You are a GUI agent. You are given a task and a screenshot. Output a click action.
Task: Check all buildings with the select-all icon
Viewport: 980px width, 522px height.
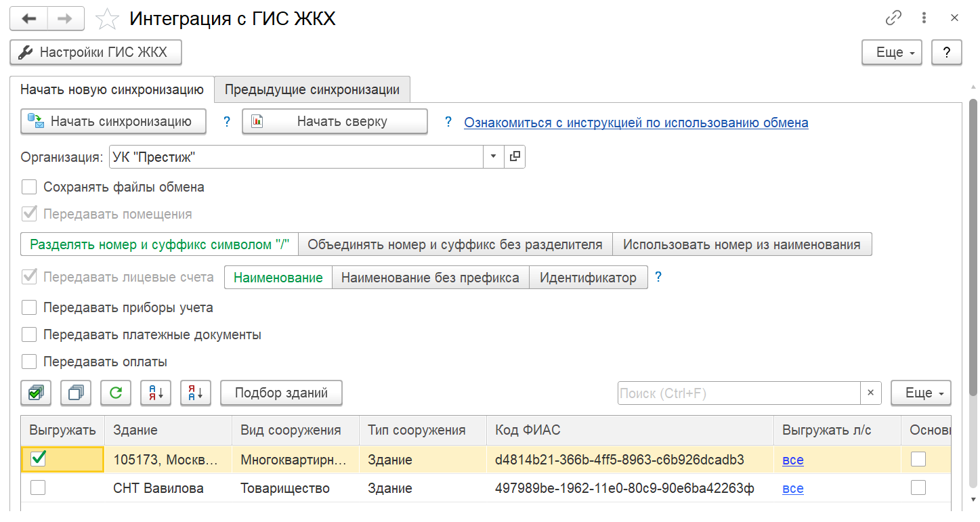click(37, 393)
